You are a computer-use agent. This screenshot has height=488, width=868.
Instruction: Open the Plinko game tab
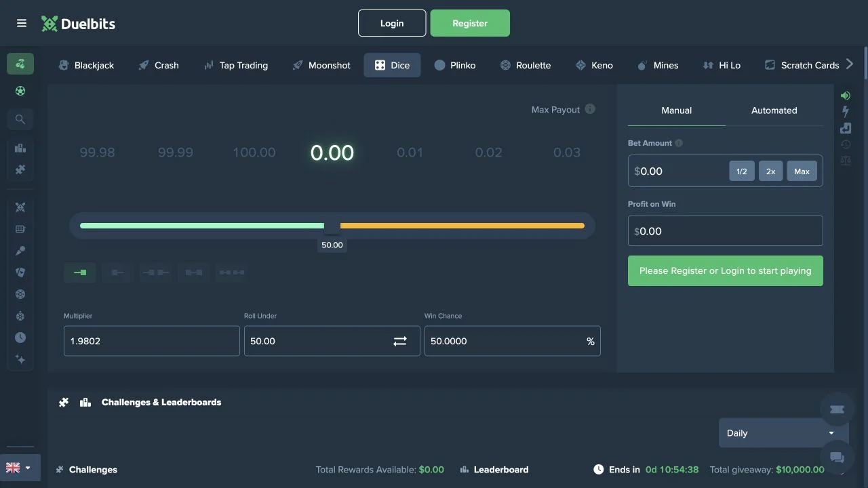tap(454, 65)
